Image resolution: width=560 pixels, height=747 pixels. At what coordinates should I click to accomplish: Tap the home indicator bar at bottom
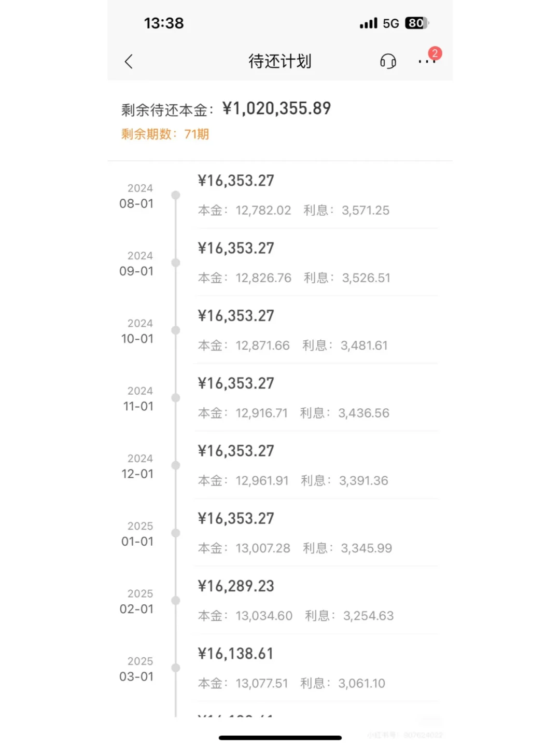coord(280,738)
